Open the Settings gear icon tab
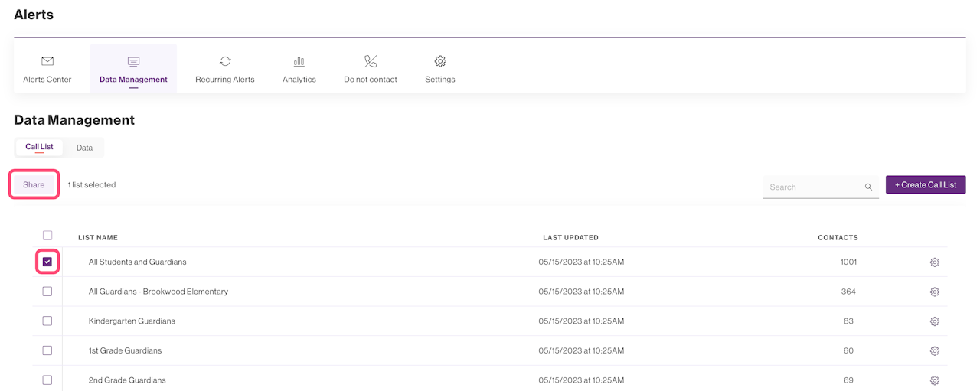Viewport: 980px width, 391px height. tap(440, 61)
